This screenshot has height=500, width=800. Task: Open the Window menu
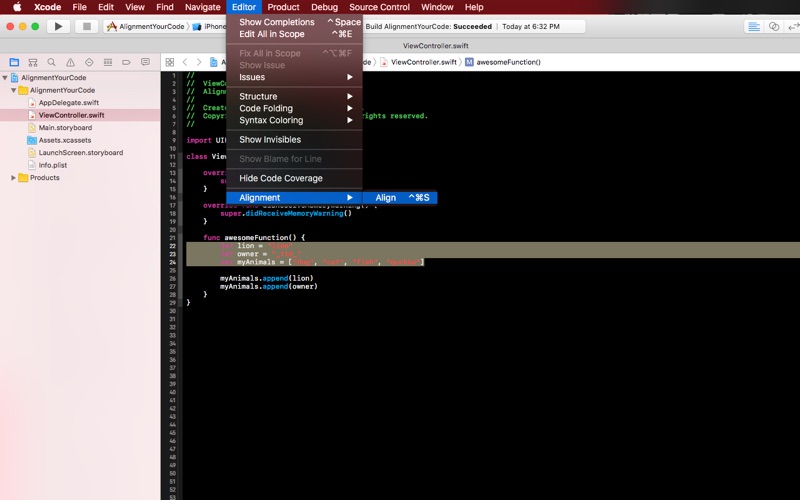pyautogui.click(x=437, y=7)
